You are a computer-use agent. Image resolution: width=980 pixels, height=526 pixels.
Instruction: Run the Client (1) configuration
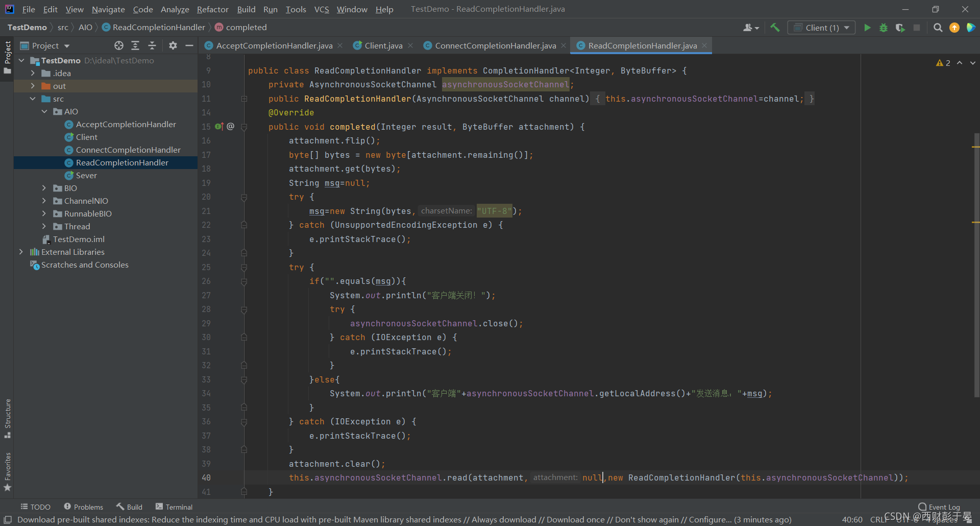tap(867, 28)
